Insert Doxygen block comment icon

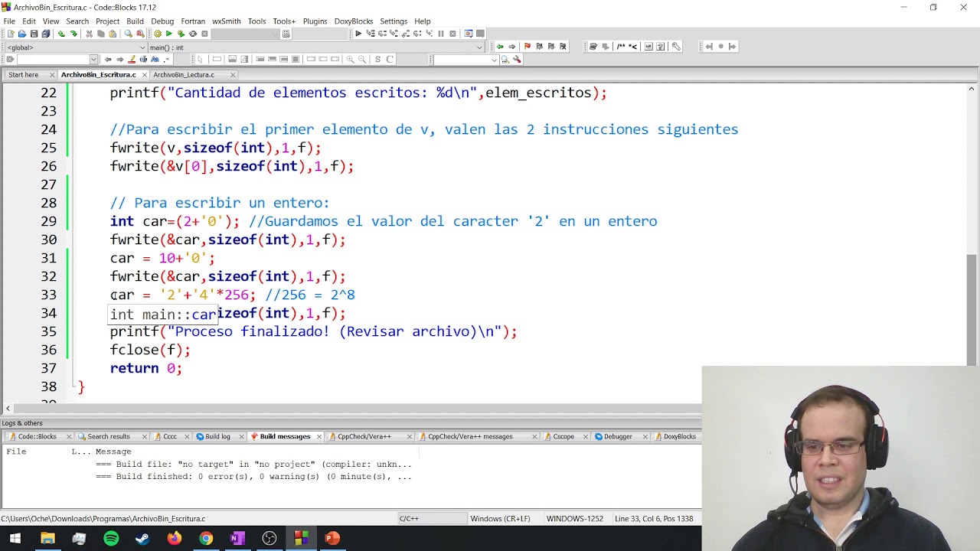click(621, 47)
